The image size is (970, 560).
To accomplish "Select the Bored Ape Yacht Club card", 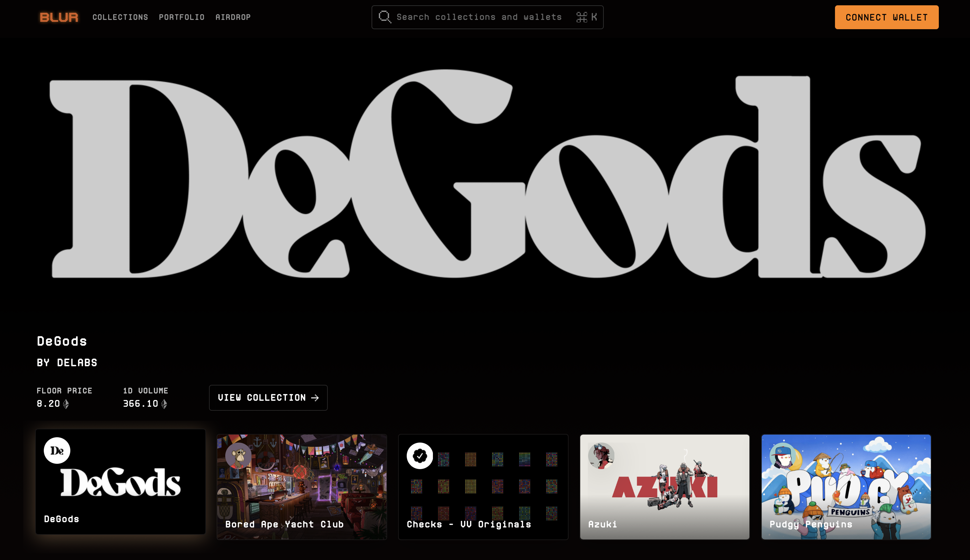I will (302, 496).
